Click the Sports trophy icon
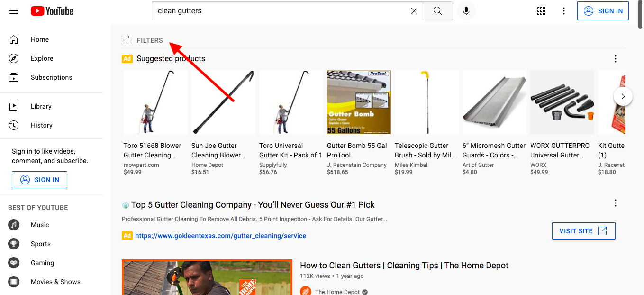Viewport: 644px width, 295px height. (14, 244)
